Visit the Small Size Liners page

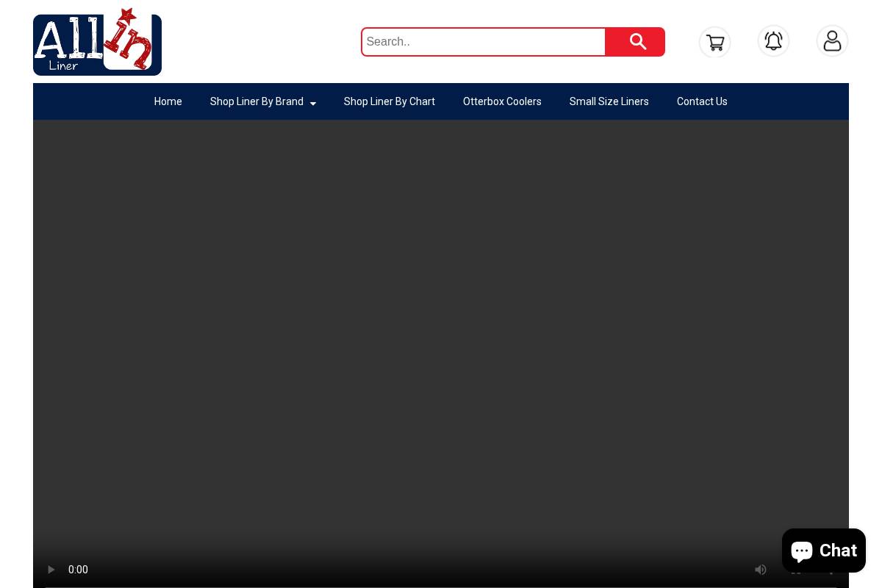tap(609, 101)
